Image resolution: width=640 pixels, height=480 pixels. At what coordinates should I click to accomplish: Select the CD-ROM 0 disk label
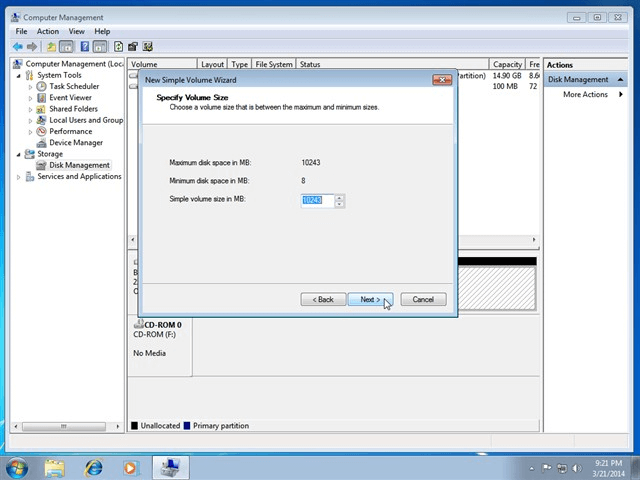pos(163,325)
